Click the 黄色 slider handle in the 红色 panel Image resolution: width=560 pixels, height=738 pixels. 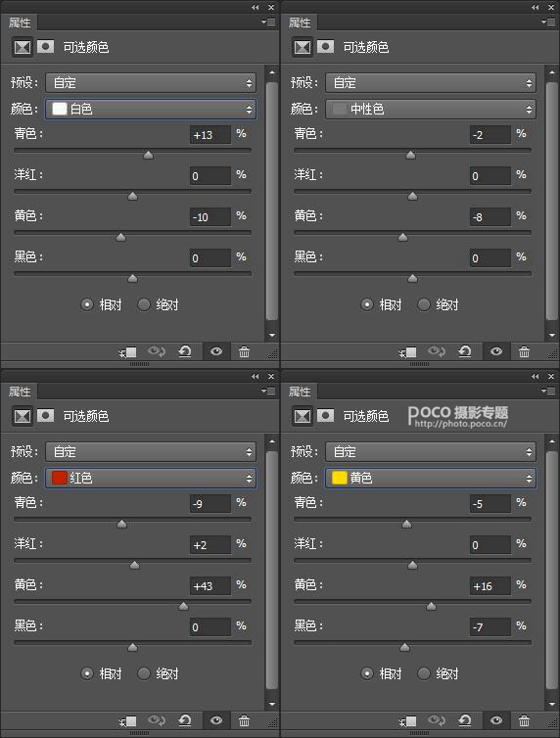coord(183,606)
